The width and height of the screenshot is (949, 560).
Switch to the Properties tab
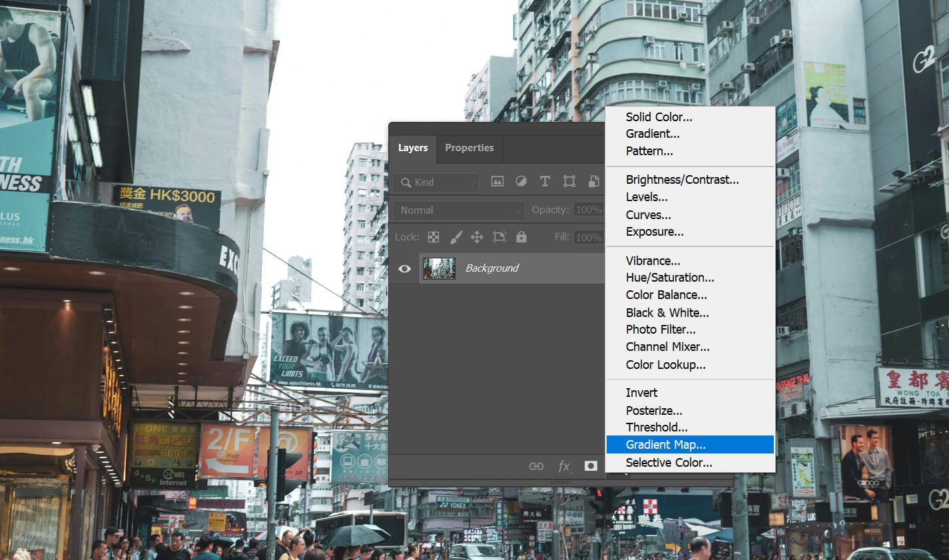[x=470, y=148]
